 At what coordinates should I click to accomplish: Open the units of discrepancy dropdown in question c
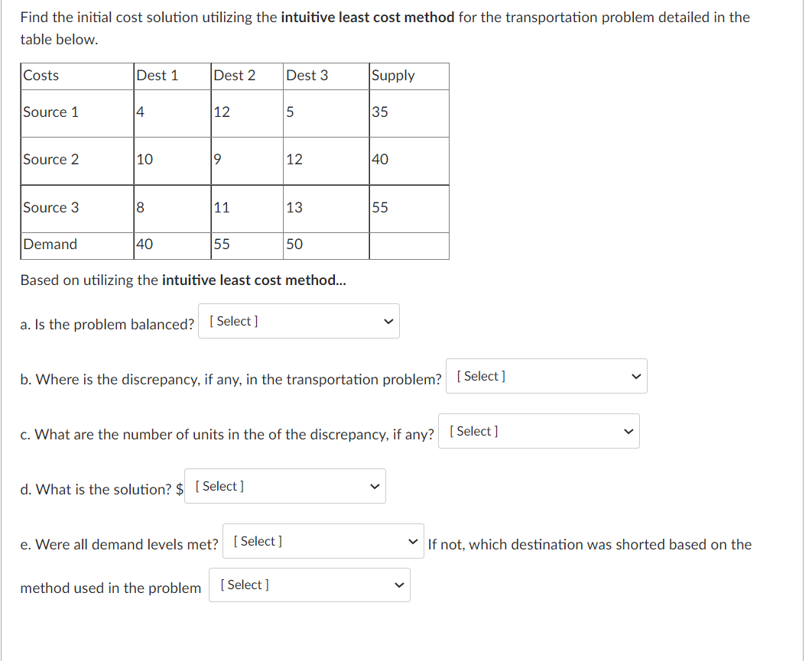click(538, 431)
